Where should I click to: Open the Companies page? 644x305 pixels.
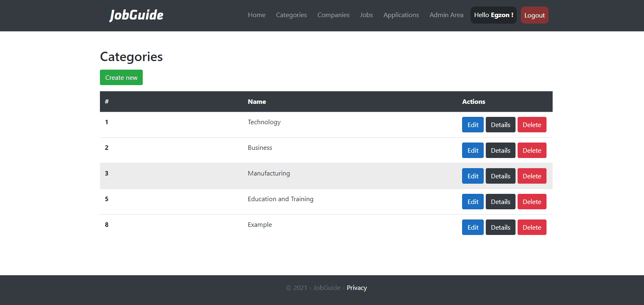point(333,15)
